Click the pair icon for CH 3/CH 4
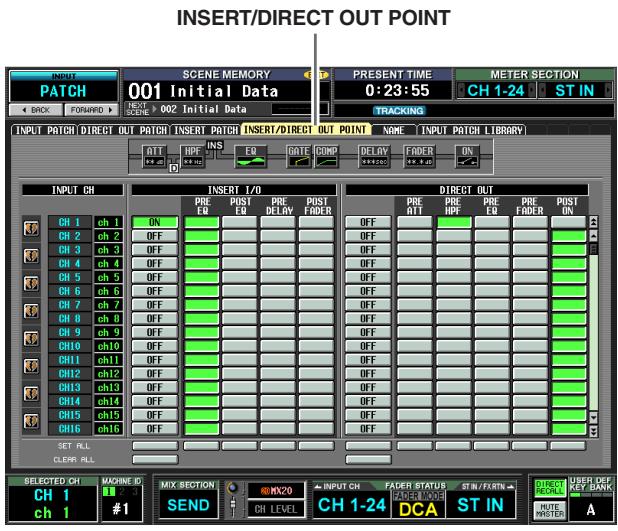Image resolution: width=618 pixels, height=531 pixels. (x=32, y=256)
